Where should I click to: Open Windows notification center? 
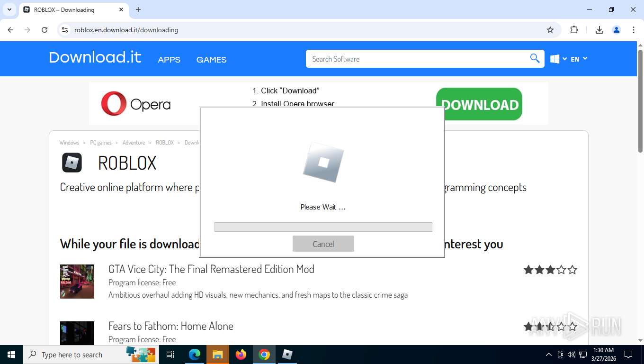click(x=628, y=355)
